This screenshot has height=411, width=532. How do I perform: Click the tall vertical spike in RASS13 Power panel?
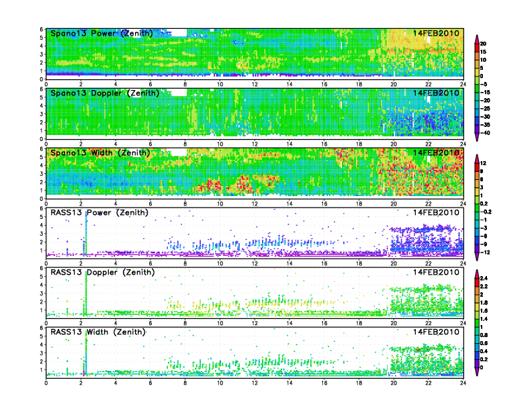pos(85,235)
